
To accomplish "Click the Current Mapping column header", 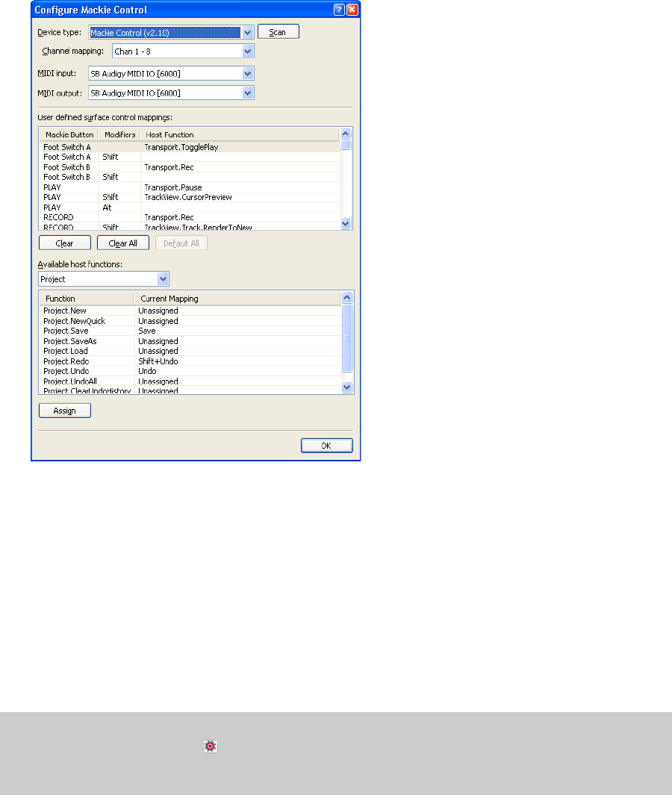I will pyautogui.click(x=237, y=299).
